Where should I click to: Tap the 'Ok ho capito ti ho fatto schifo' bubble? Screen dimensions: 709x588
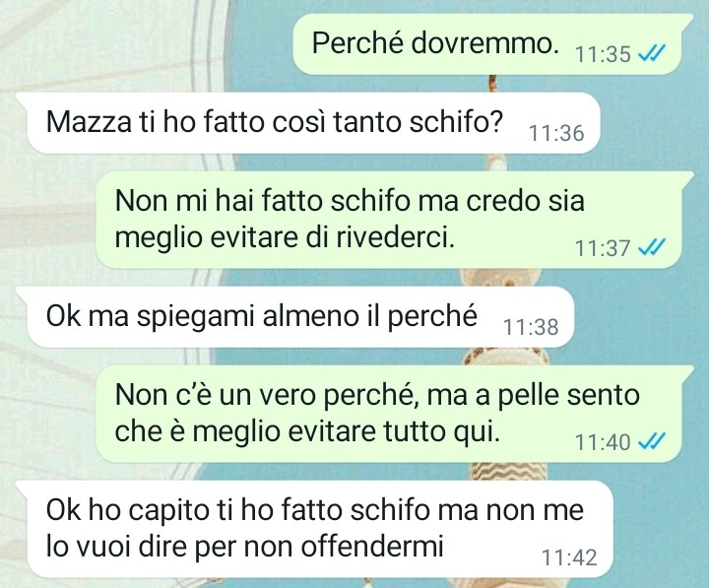[315, 529]
